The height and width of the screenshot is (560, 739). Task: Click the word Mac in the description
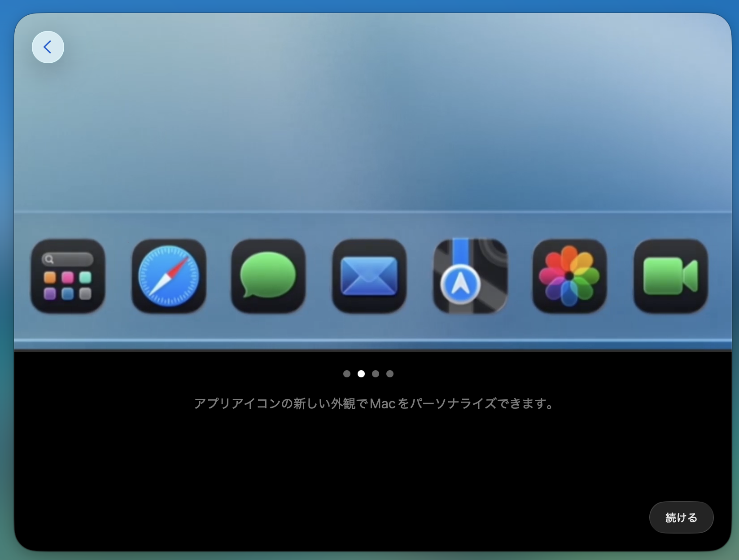382,404
